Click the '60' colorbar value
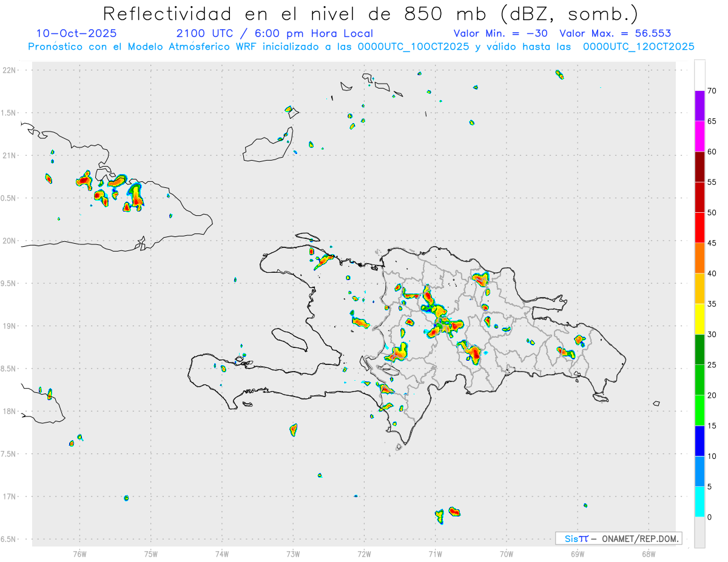The width and height of the screenshot is (728, 562). (x=712, y=152)
